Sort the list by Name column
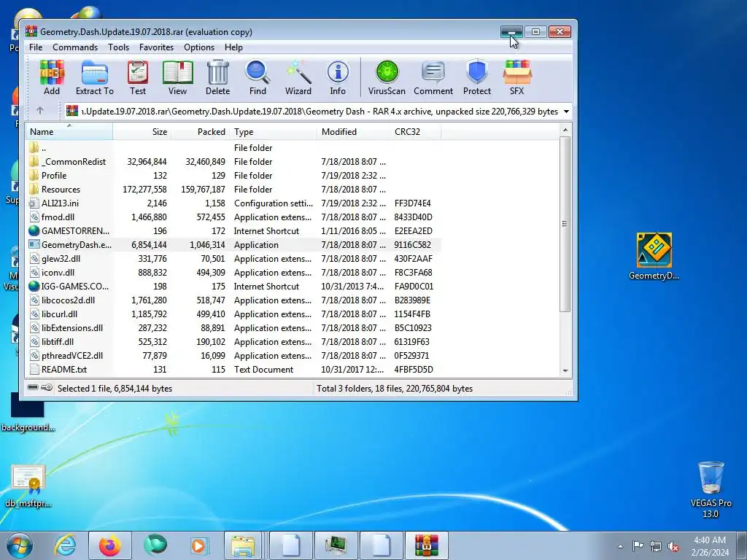This screenshot has width=747, height=560. (69, 132)
